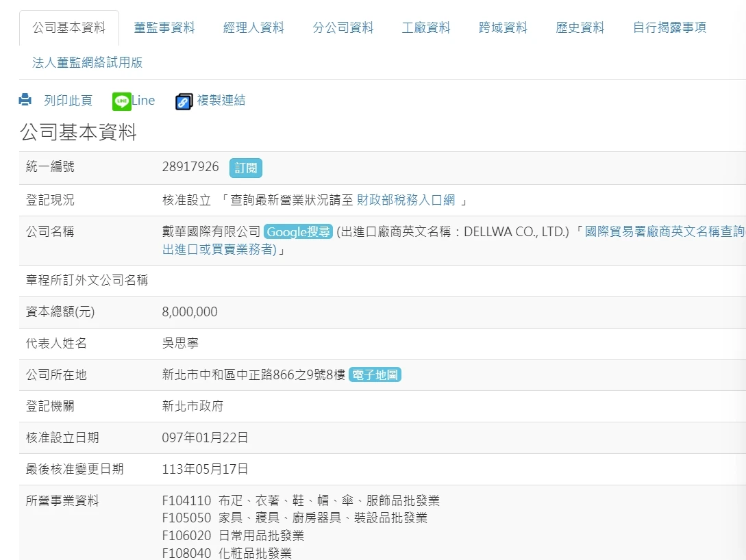Click the 列印此頁 text link
This screenshot has height=560, width=746.
pyautogui.click(x=68, y=101)
